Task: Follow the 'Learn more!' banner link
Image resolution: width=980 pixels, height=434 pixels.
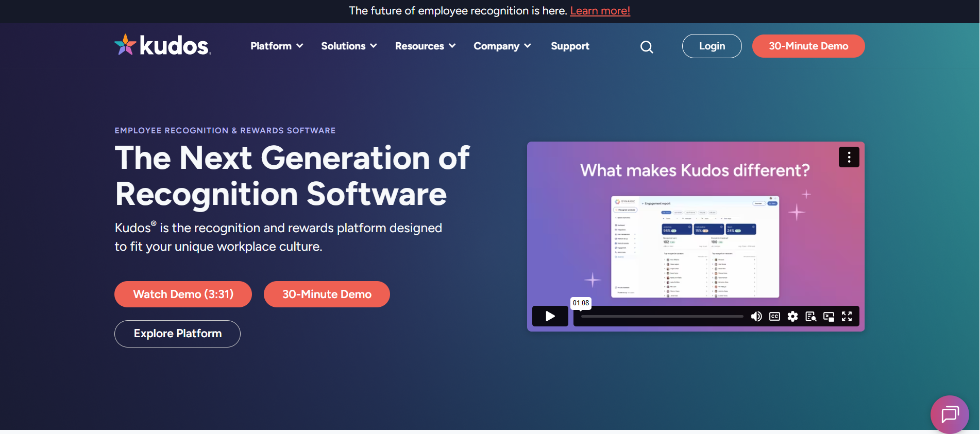Action: [x=600, y=11]
